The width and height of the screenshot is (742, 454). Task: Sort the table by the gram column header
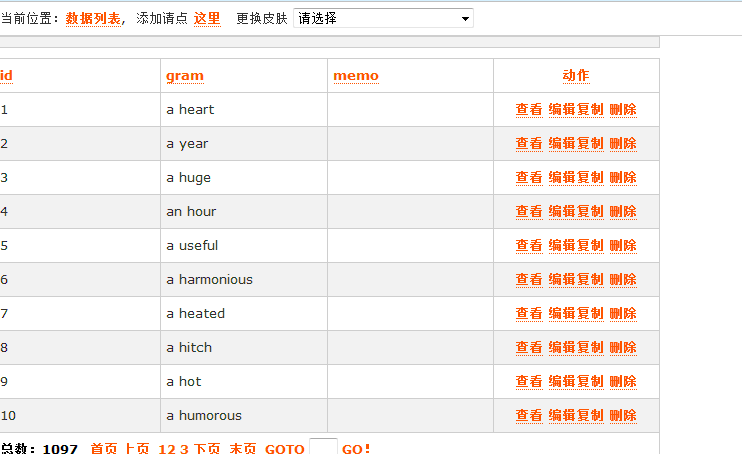[185, 76]
